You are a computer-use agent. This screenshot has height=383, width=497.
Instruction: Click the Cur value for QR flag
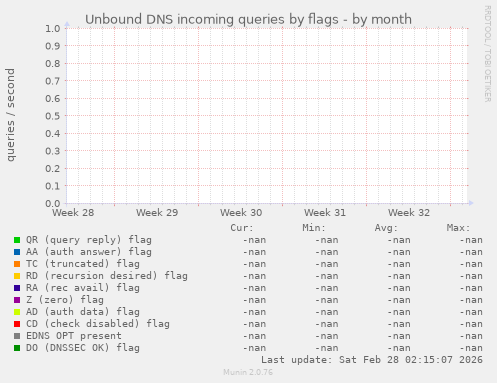(x=254, y=240)
